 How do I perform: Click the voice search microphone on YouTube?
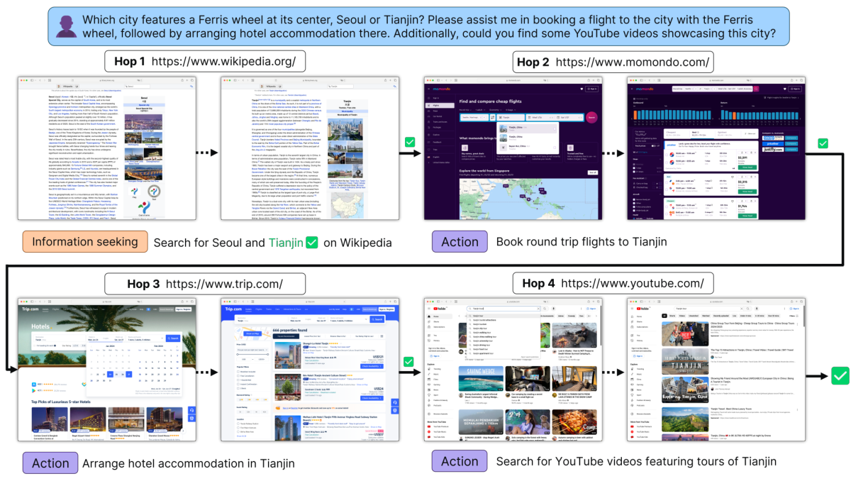[x=554, y=309]
